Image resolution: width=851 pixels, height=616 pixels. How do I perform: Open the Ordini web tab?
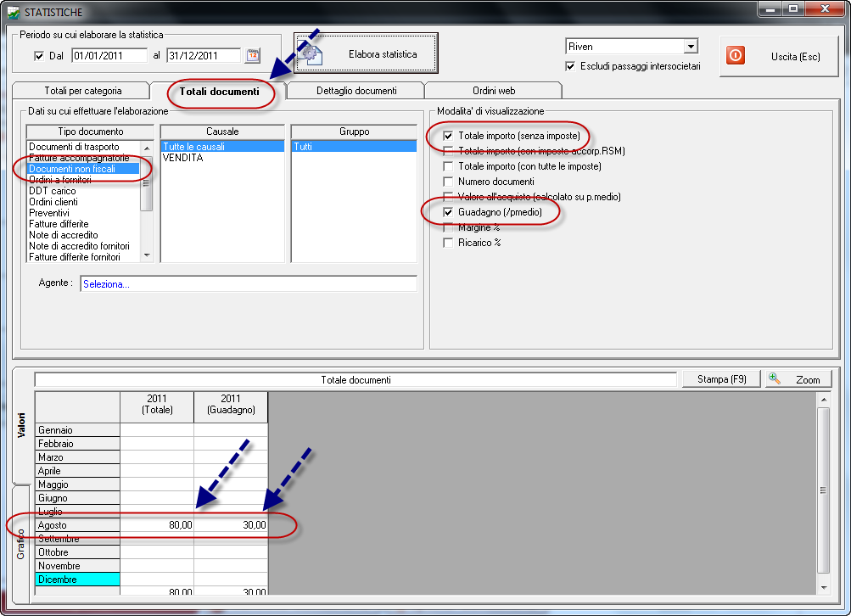point(493,91)
